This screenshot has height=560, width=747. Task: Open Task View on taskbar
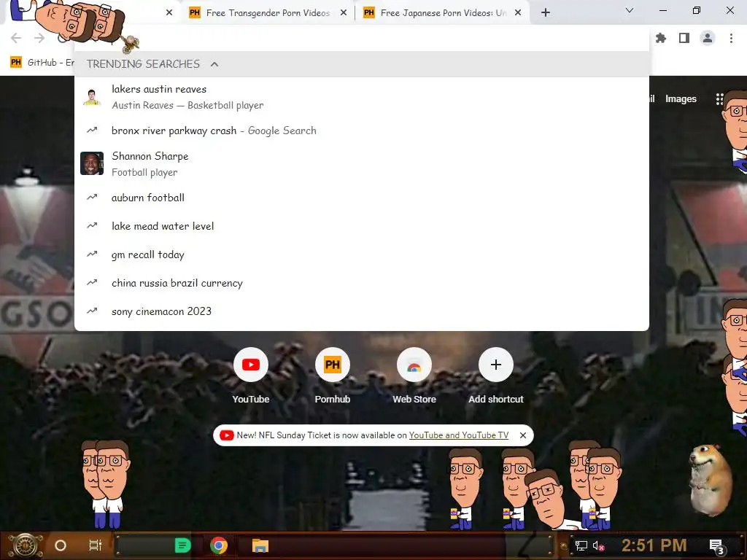coord(96,545)
